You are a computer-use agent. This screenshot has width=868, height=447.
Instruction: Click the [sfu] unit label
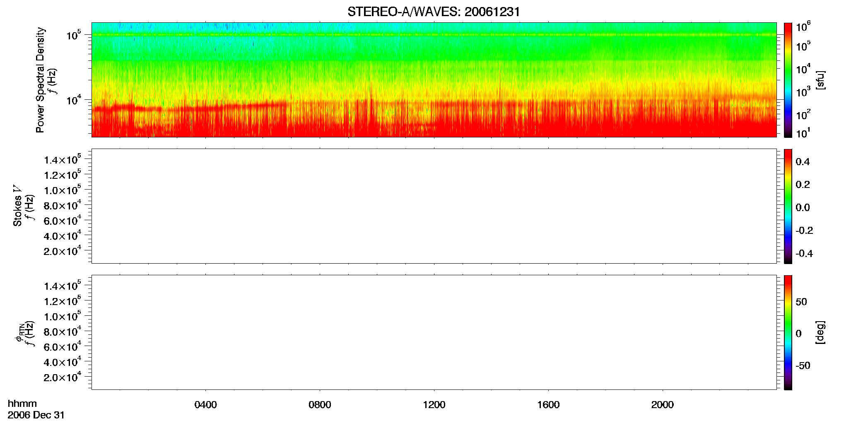pyautogui.click(x=820, y=80)
